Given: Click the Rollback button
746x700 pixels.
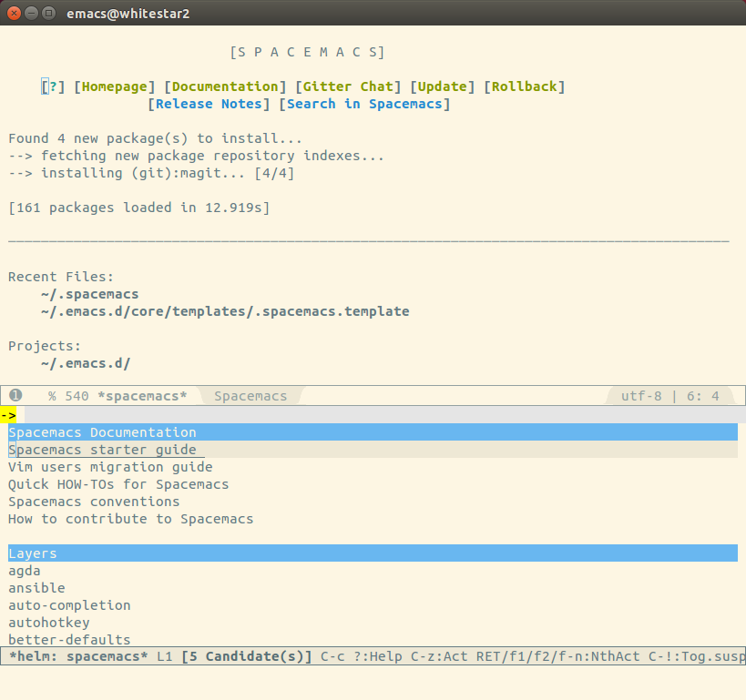Looking at the screenshot, I should [x=525, y=86].
